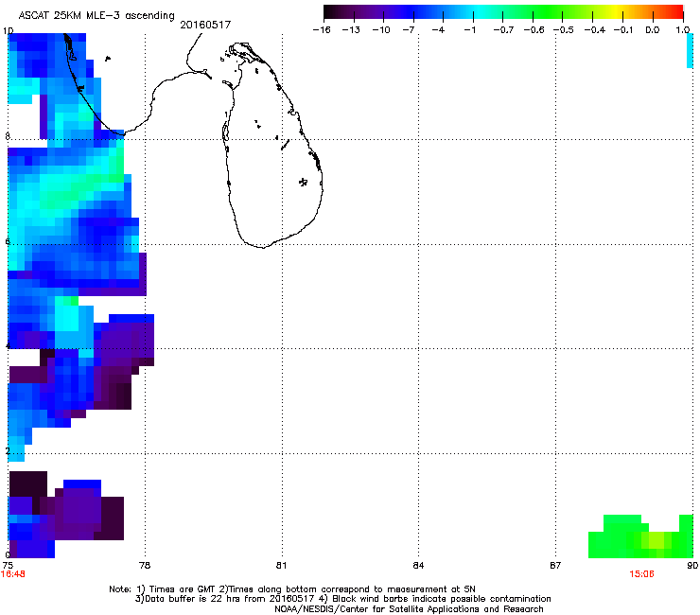Click the -16 colorbar label
700x615 pixels.
(x=322, y=30)
